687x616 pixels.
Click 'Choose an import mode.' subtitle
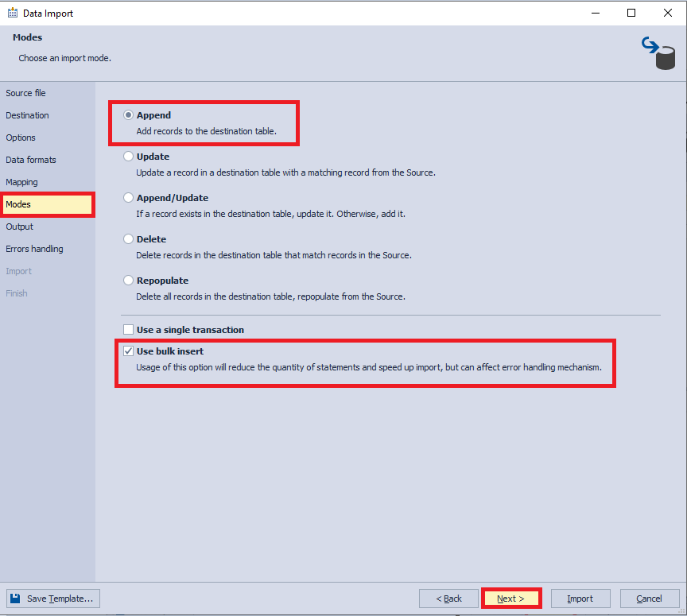[x=65, y=58]
